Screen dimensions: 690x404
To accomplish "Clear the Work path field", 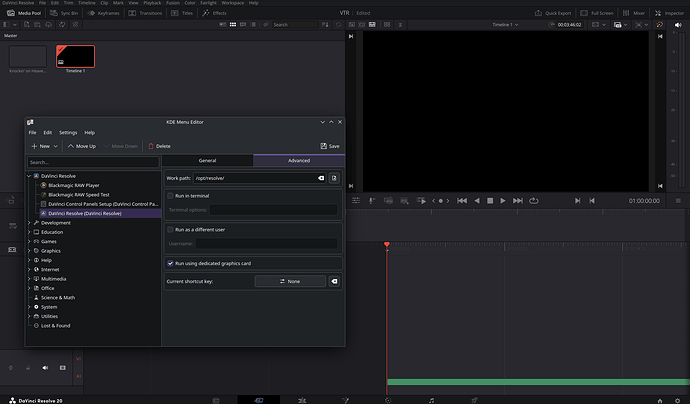I will [x=321, y=178].
